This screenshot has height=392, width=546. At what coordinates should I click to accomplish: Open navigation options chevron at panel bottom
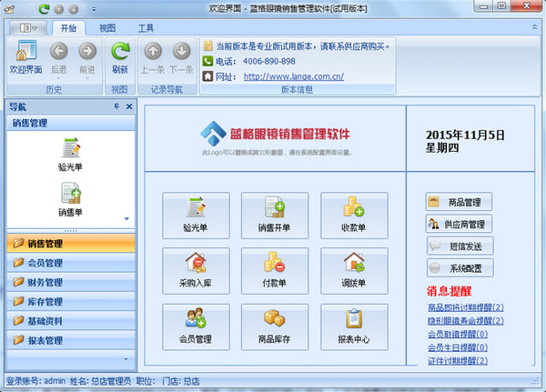click(x=126, y=359)
